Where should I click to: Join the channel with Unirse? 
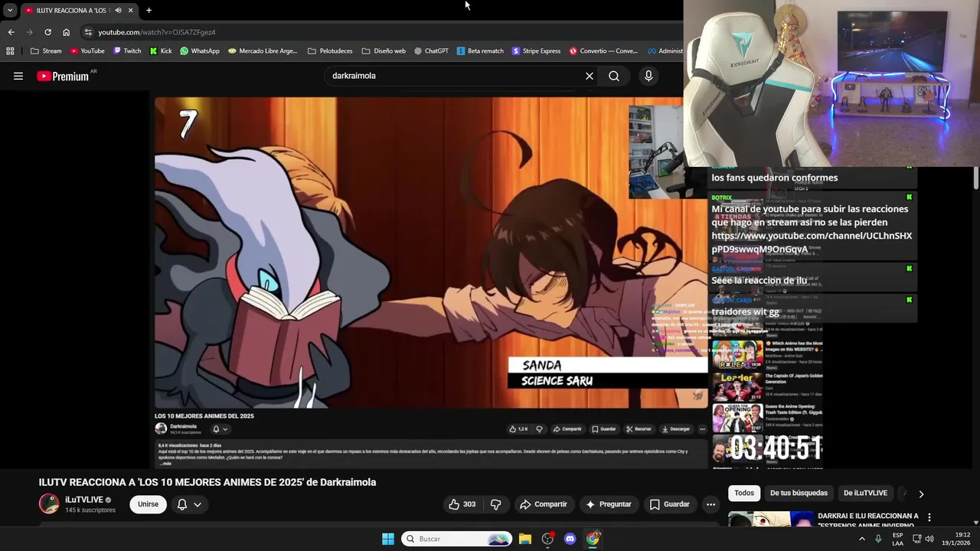[x=148, y=504]
